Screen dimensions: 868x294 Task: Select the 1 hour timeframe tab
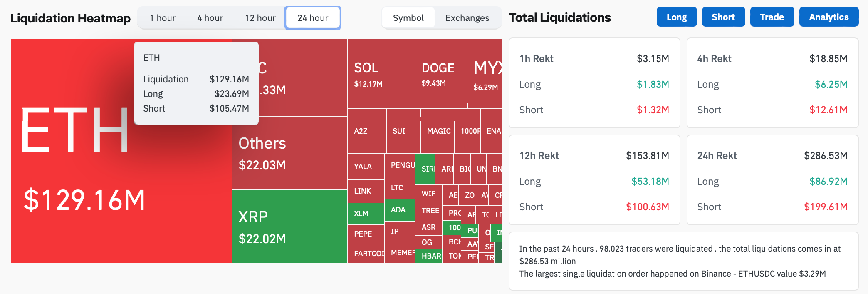163,18
